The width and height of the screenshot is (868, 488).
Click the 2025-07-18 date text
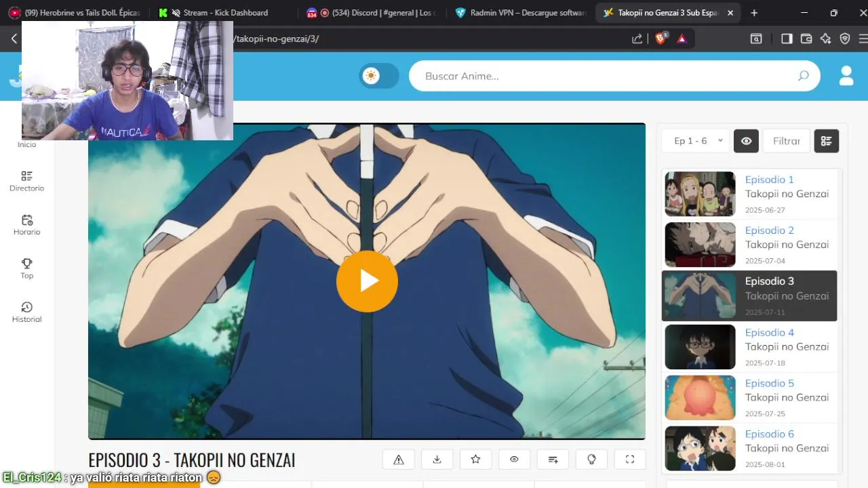pyautogui.click(x=765, y=363)
